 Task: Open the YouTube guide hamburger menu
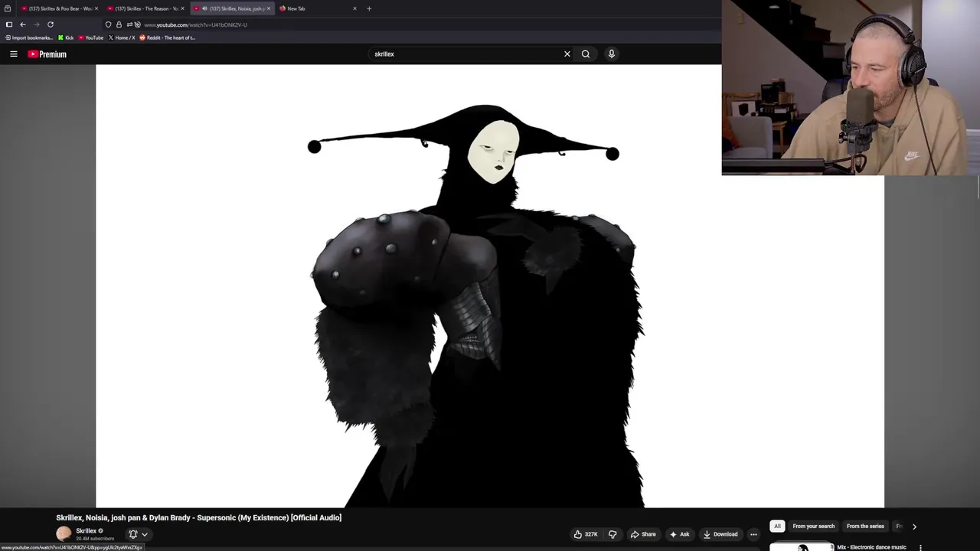click(x=13, y=54)
